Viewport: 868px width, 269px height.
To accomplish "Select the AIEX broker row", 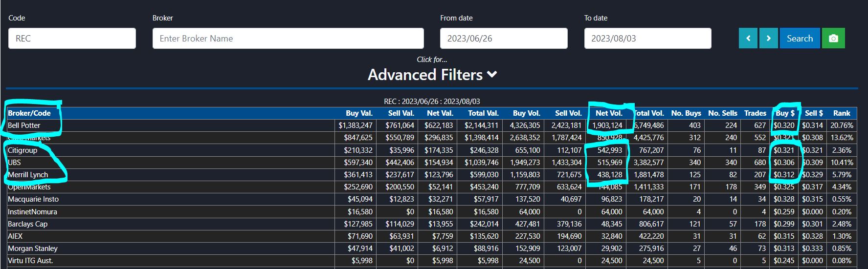I will pyautogui.click(x=432, y=236).
